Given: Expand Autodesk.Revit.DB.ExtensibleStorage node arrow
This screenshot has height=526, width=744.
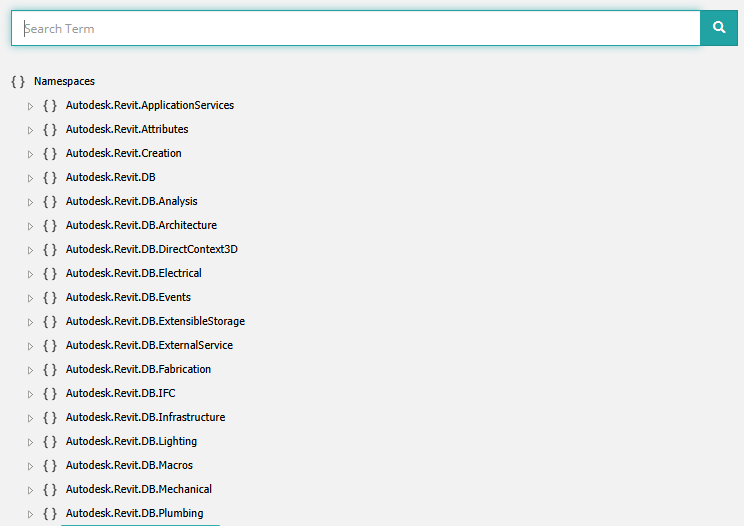Looking at the screenshot, I should click(30, 322).
